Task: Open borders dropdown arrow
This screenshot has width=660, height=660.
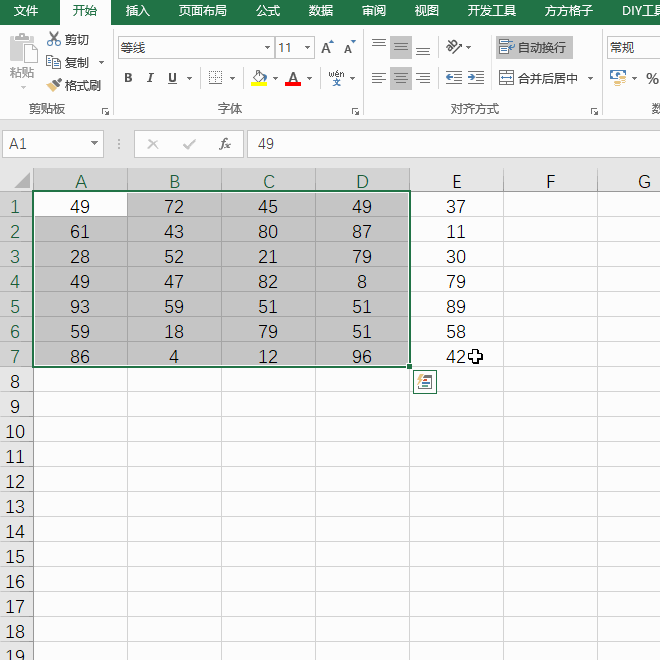Action: coord(232,78)
